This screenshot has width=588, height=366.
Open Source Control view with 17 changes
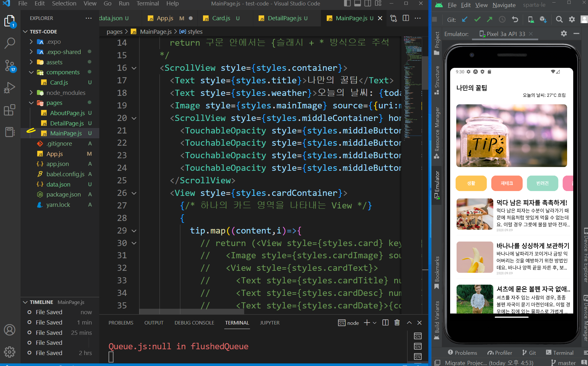click(10, 66)
